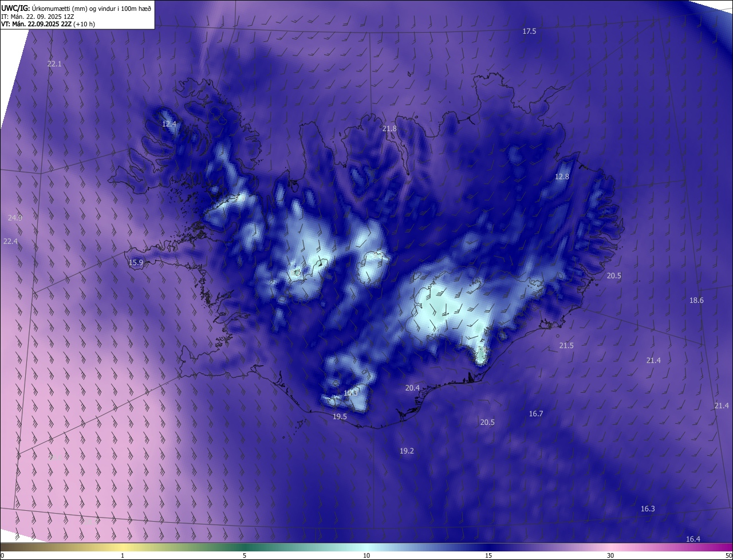Click the 15 tick on the color scale
Viewport: 733px width, 560px height.
pyautogui.click(x=488, y=556)
